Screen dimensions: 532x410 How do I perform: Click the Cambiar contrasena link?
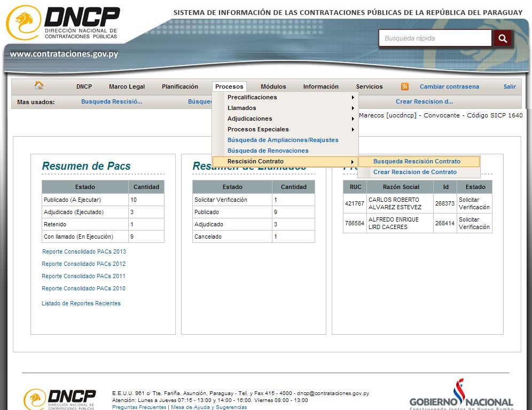click(x=449, y=86)
